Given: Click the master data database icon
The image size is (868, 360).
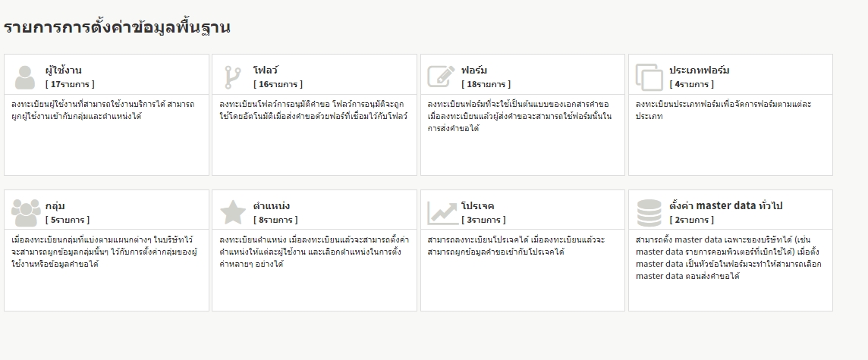Looking at the screenshot, I should (x=649, y=213).
